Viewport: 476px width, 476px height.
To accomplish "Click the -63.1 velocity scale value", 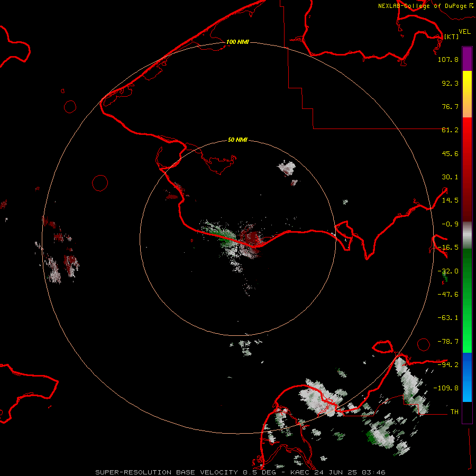I will (448, 318).
